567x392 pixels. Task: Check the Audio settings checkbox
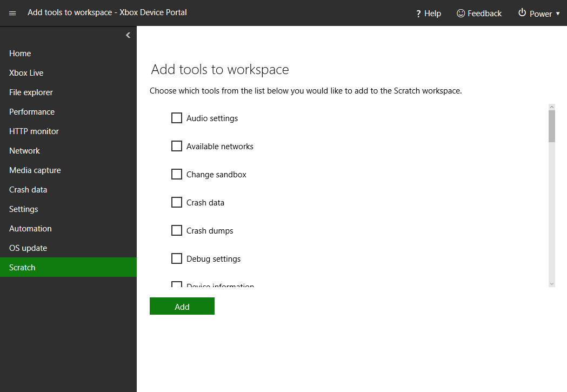pyautogui.click(x=176, y=118)
